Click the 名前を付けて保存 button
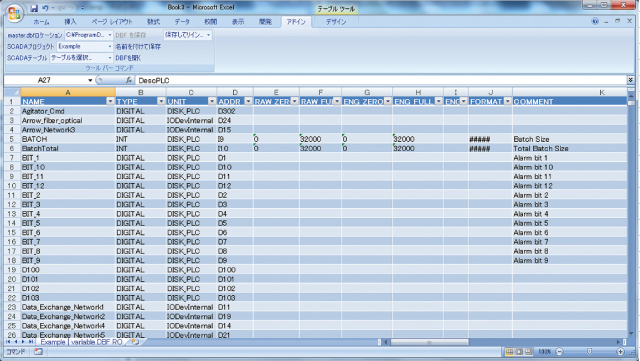This screenshot has height=361, width=640. (138, 47)
